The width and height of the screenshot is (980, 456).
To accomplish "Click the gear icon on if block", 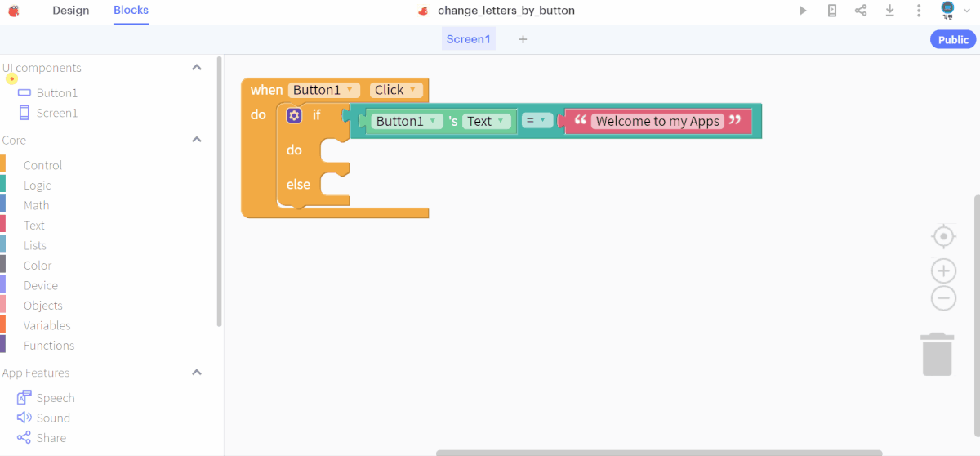I will pyautogui.click(x=294, y=115).
